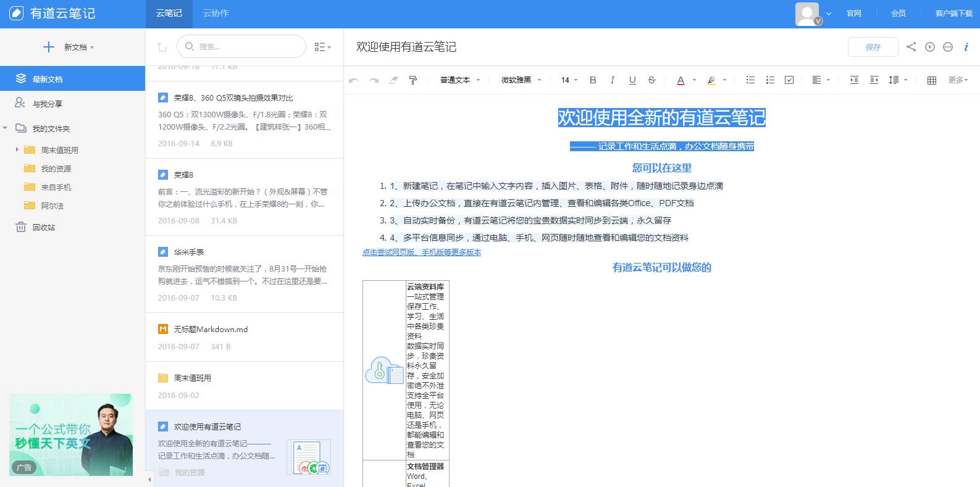Viewport: 980px width, 487px height.
Task: Go up one folder level
Action: coord(162,47)
